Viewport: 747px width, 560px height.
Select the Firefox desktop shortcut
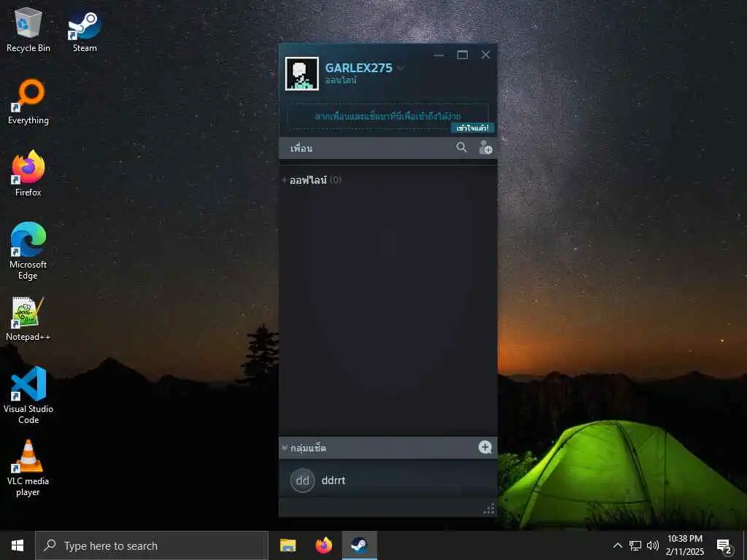tap(28, 174)
